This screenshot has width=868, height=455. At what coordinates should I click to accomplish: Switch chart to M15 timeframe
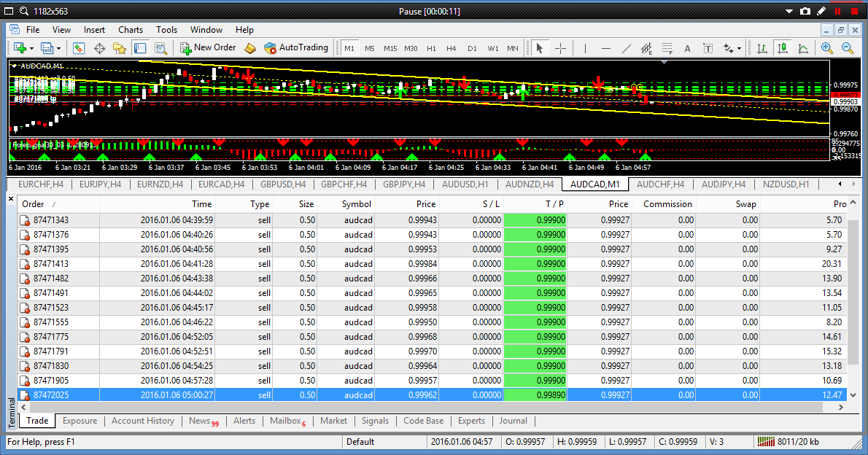(x=390, y=48)
